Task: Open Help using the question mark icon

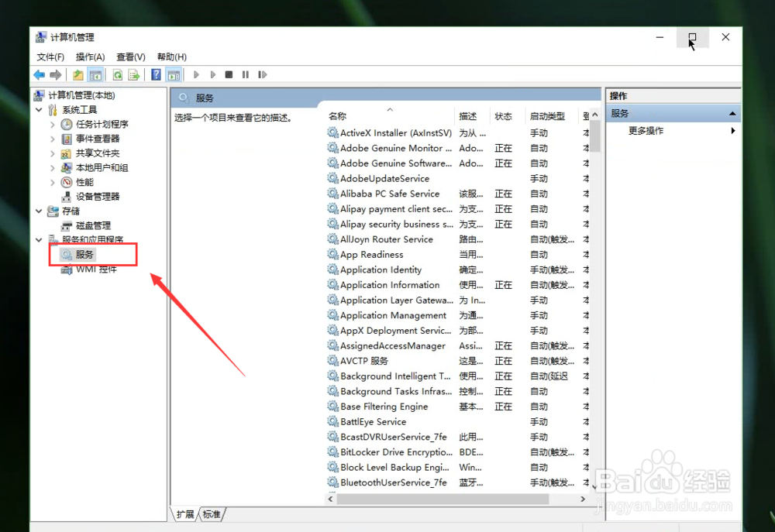Action: click(x=156, y=74)
